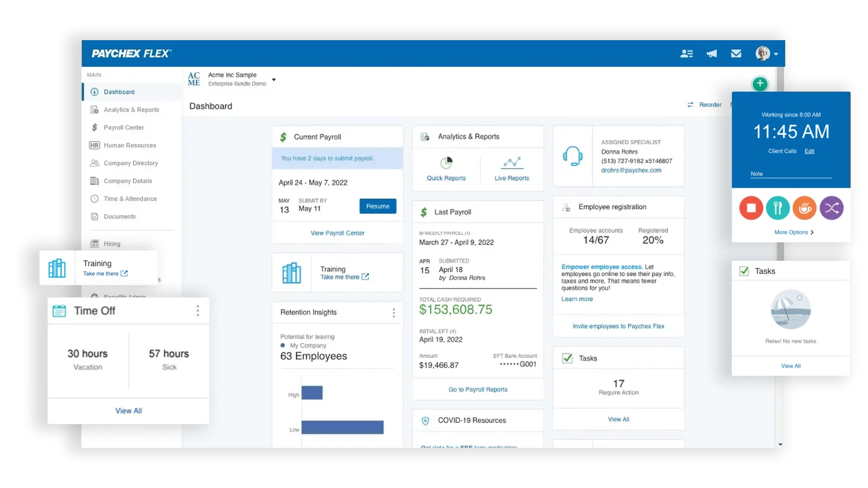Open Quick Reports pie chart icon

(446, 163)
